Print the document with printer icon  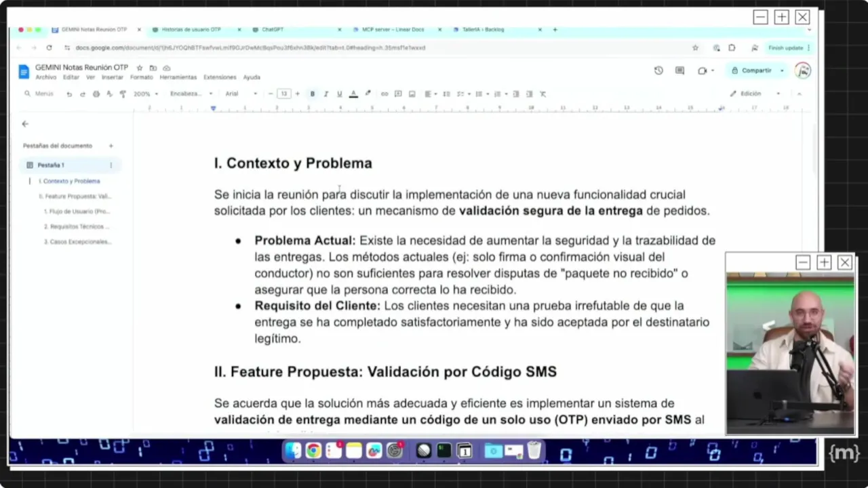pyautogui.click(x=96, y=94)
